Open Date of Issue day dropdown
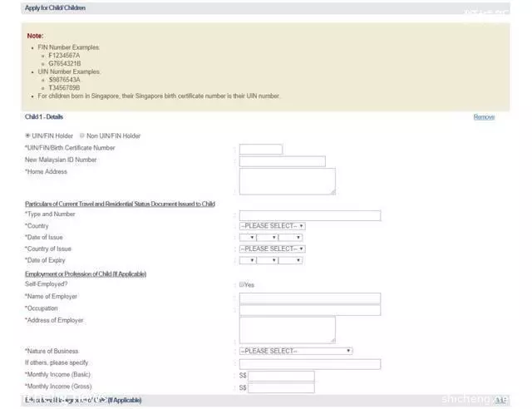The height and width of the screenshot is (409, 532). coord(248,237)
